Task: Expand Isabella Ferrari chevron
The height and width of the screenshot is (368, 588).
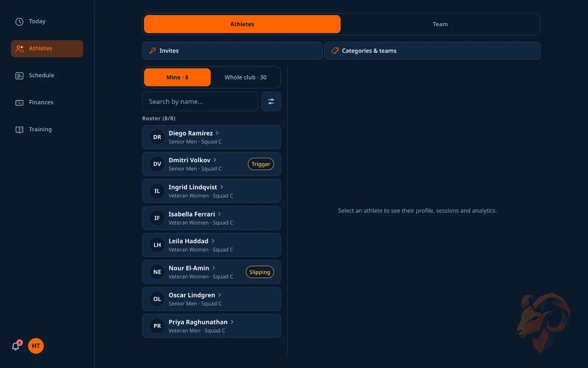Action: click(x=219, y=214)
